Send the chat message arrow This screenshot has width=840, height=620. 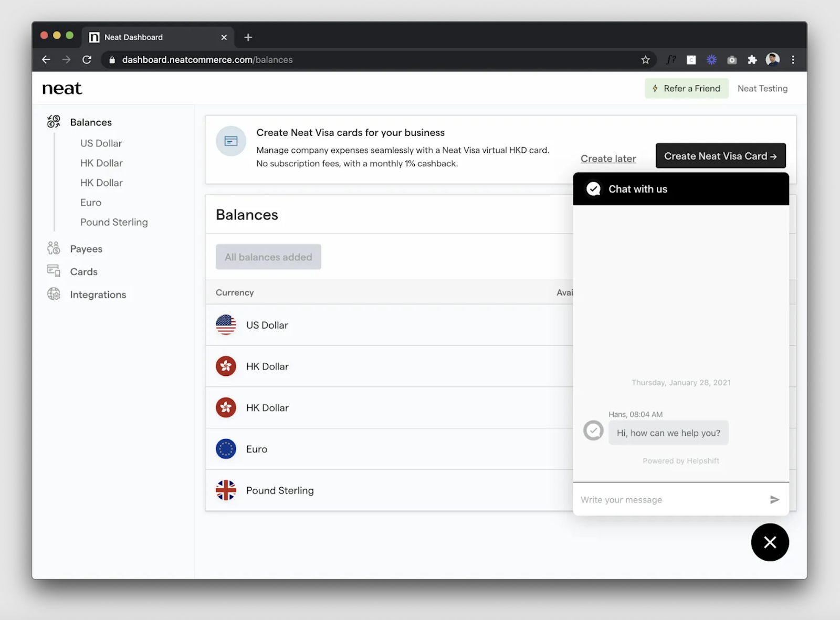pos(774,499)
